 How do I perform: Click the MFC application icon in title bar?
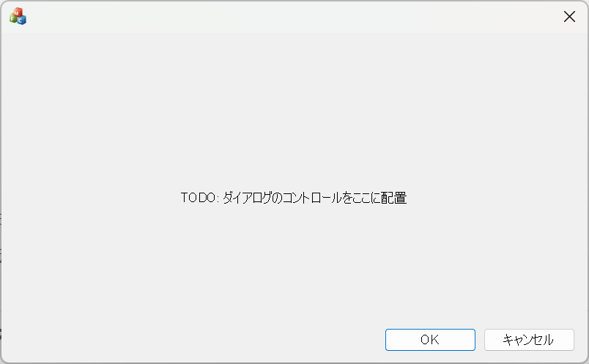pos(18,16)
